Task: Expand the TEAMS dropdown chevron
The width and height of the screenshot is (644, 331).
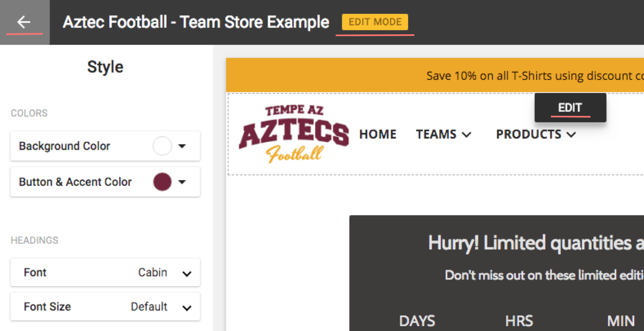Action: (x=467, y=135)
